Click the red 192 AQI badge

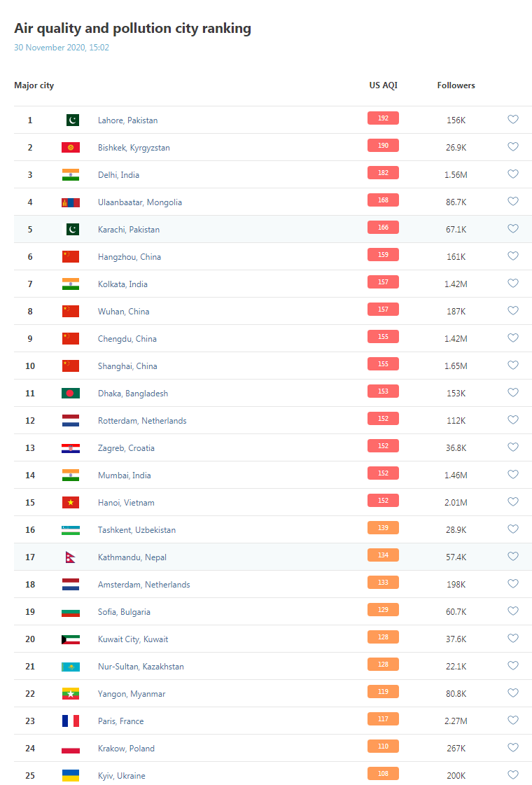(x=384, y=118)
